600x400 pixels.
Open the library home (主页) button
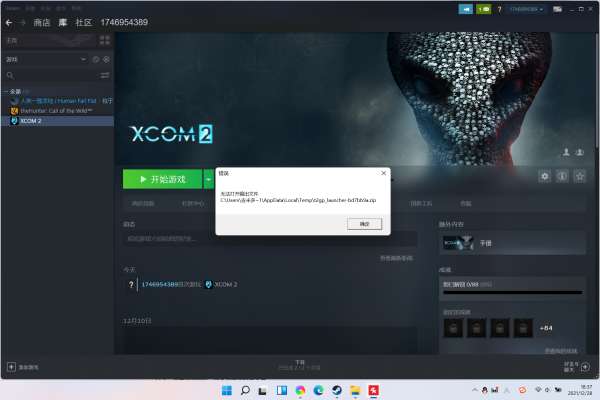point(50,40)
